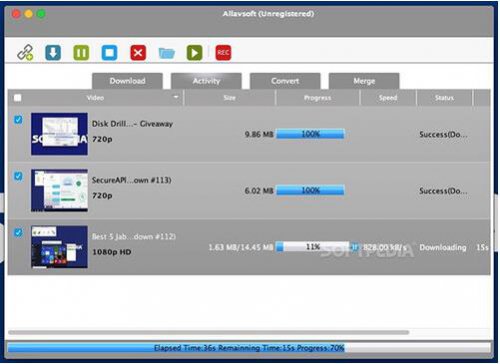Play the video with the green play icon
This screenshot has width=500, height=364.
tap(195, 53)
